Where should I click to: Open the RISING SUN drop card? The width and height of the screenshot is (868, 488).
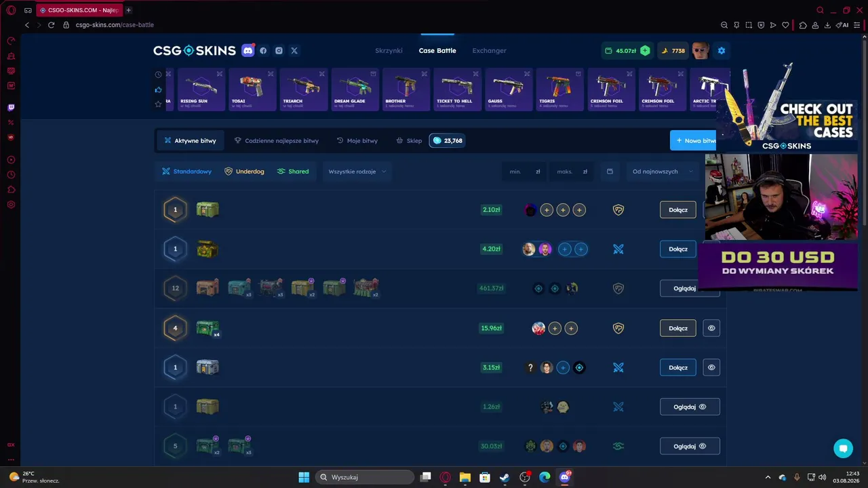click(x=201, y=89)
